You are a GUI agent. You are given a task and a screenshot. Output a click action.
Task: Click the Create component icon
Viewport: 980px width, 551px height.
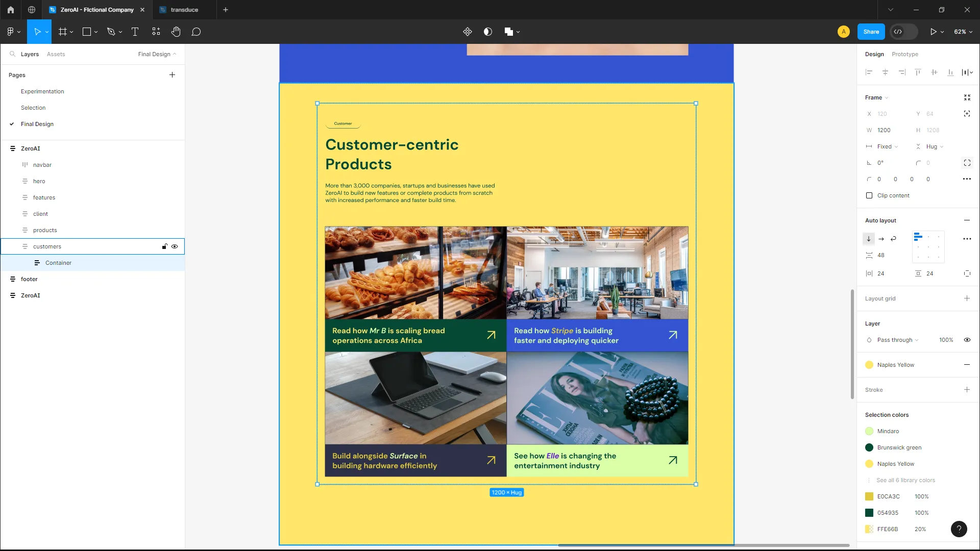[467, 32]
